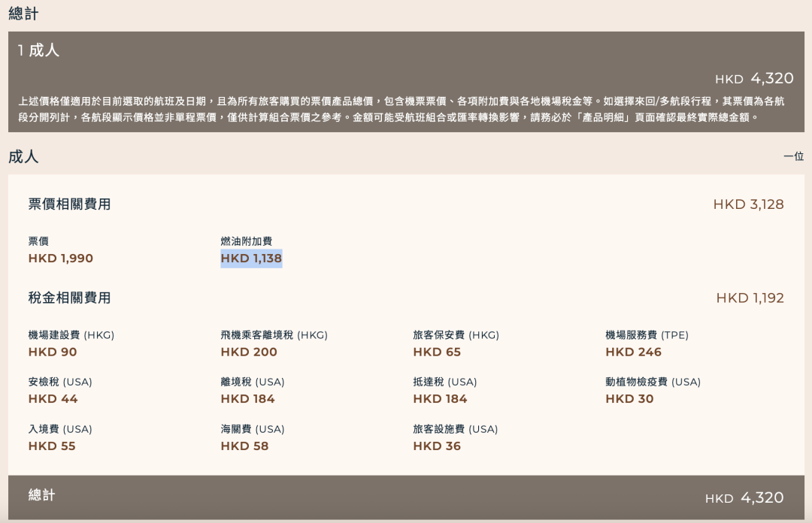Click 旅客保安費 (HKG) label
812x523 pixels.
point(456,335)
